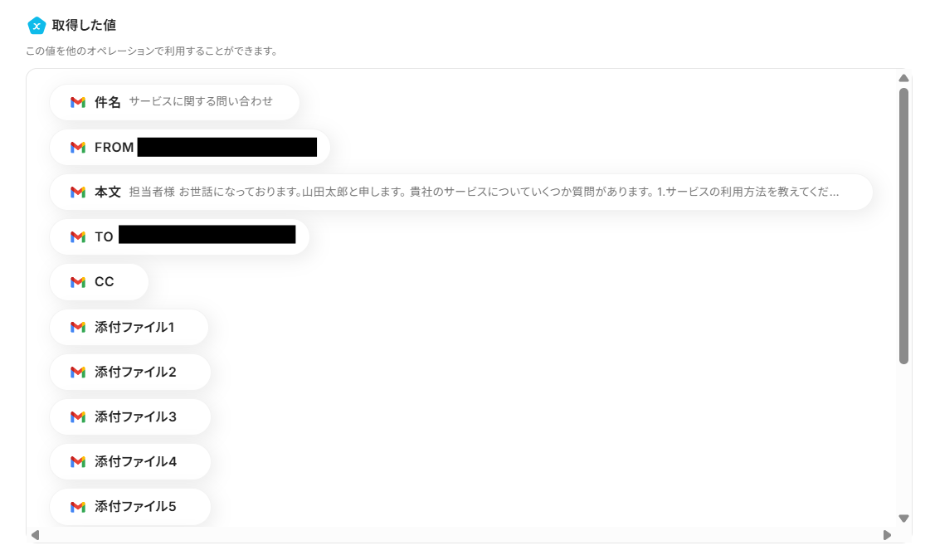Choose the 添付ファイル2 chip
This screenshot has height=560, width=930.
(130, 372)
